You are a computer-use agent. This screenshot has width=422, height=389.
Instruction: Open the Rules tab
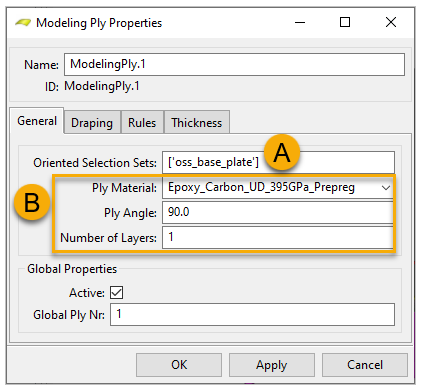coord(142,123)
